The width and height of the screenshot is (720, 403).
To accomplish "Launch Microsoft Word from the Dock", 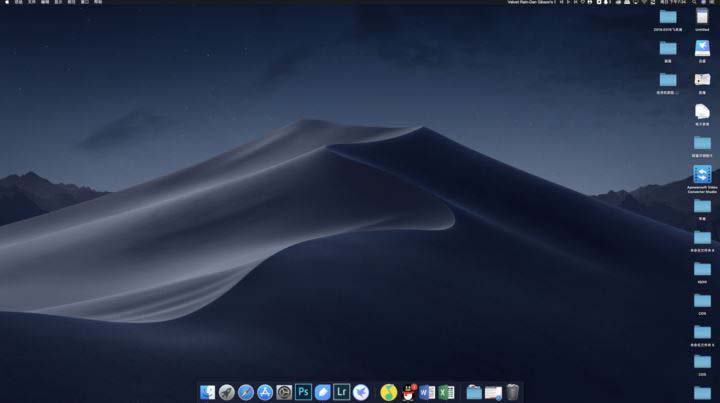I will click(x=427, y=392).
